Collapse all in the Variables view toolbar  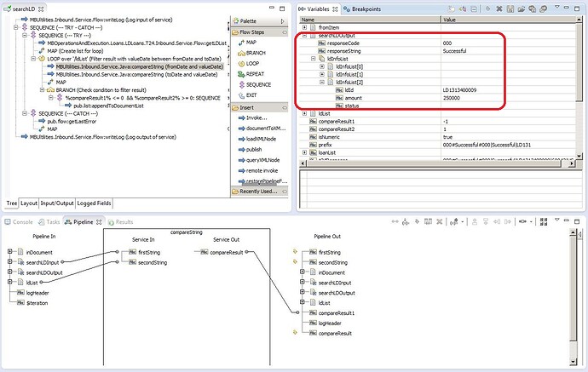[474, 9]
